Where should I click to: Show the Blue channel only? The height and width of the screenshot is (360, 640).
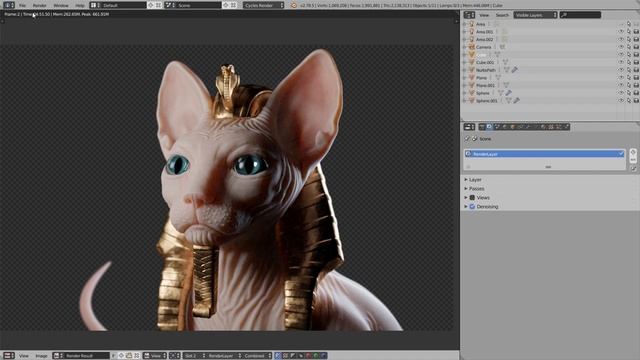coord(323,356)
